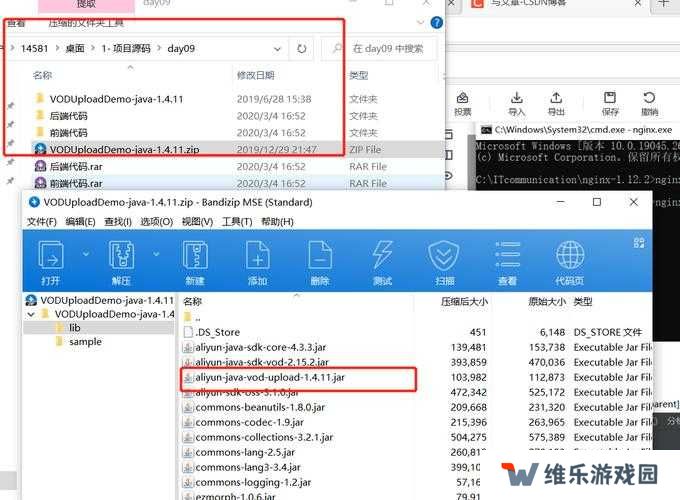Screen dimensions: 680x500
Task: Click 导出 export icon in right window
Action: [556, 104]
